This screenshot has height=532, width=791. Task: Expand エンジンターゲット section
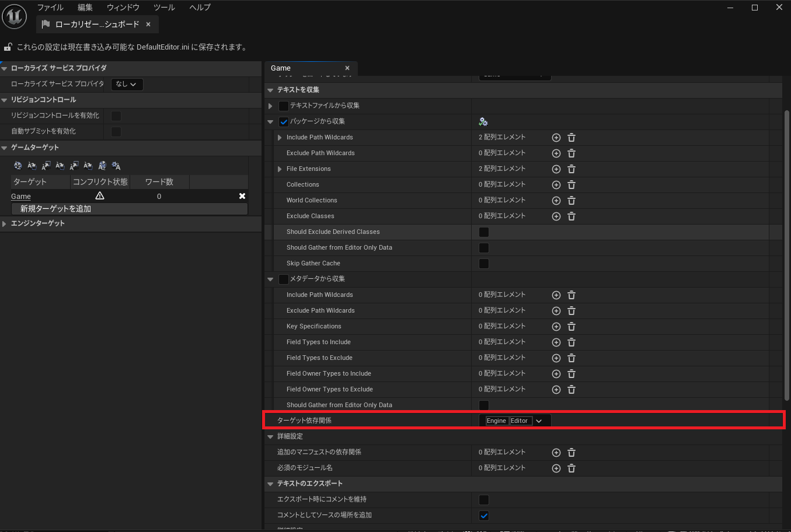pyautogui.click(x=4, y=224)
